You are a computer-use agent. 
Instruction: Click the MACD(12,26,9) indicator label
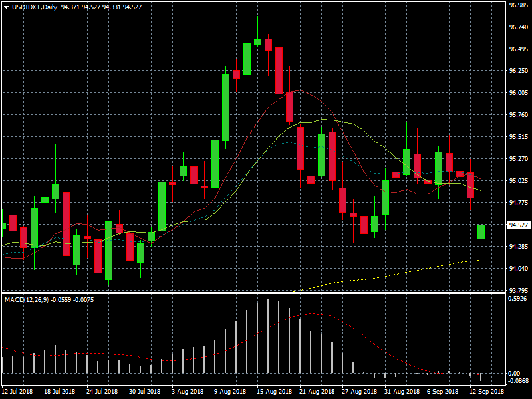(x=27, y=300)
